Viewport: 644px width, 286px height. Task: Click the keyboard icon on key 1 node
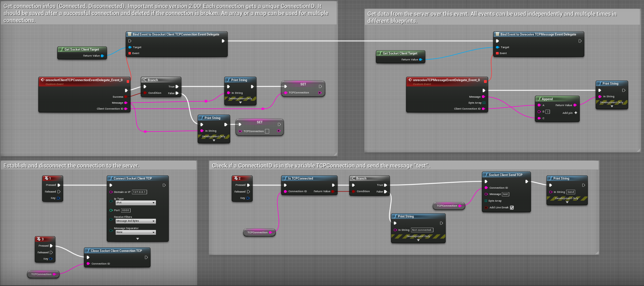click(46, 178)
